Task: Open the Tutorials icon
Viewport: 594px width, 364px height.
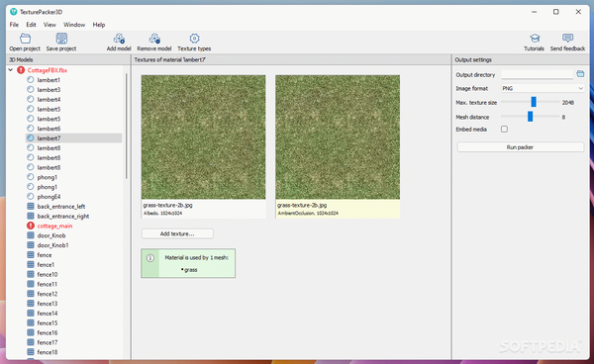Action: (x=535, y=38)
